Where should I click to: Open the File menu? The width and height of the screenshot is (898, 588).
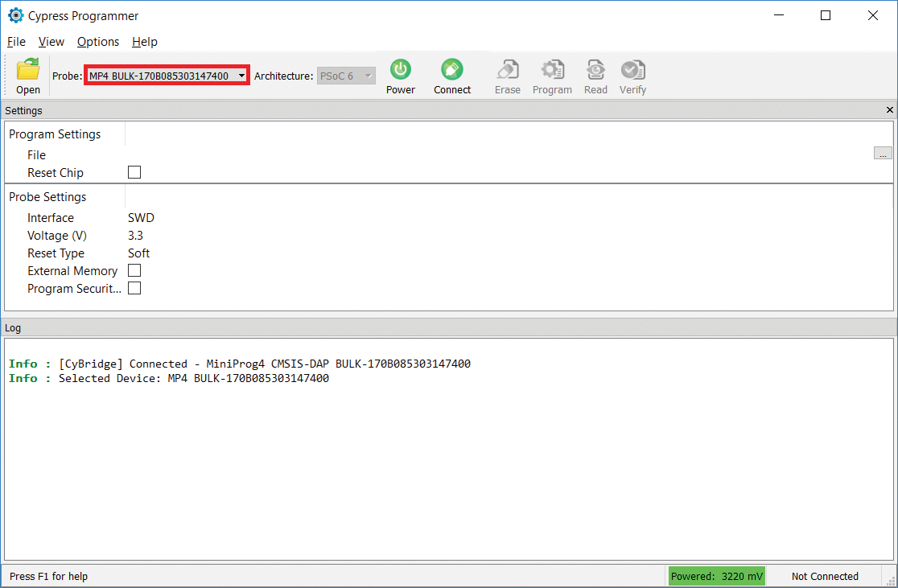[x=16, y=42]
